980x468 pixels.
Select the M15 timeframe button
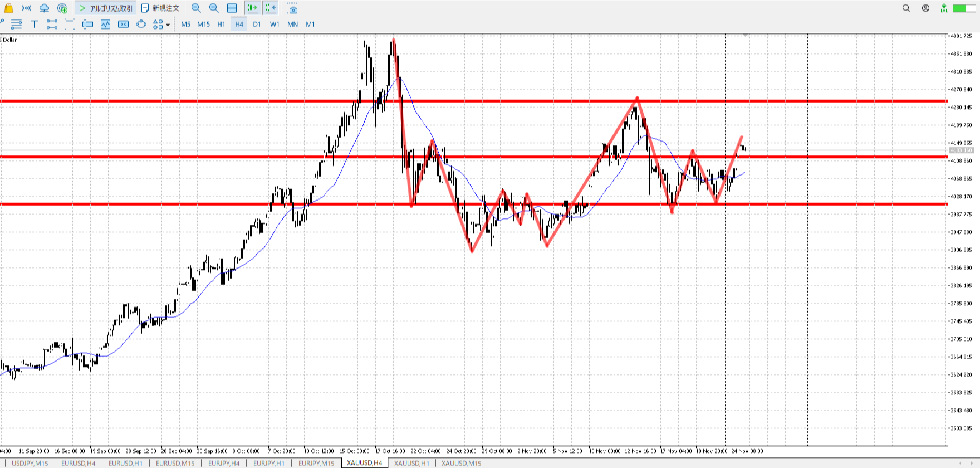203,24
